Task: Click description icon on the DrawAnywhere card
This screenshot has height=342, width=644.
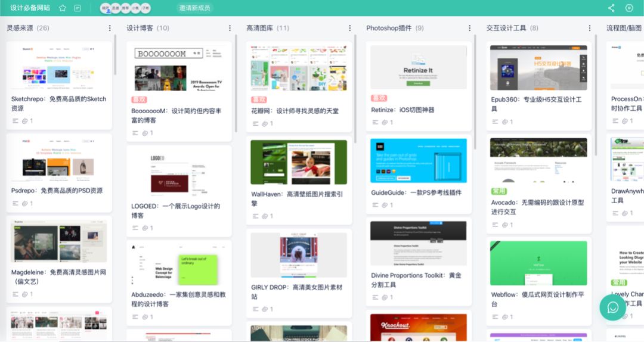Action: pos(615,213)
